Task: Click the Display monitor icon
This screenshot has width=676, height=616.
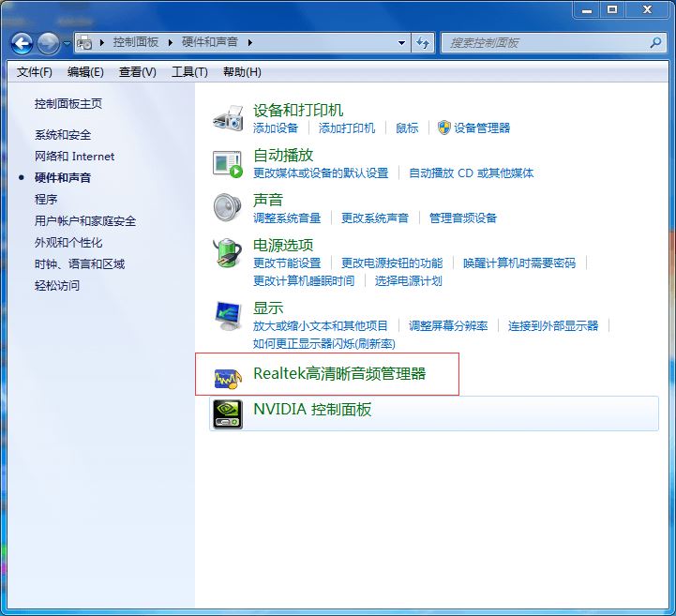Action: [x=228, y=316]
